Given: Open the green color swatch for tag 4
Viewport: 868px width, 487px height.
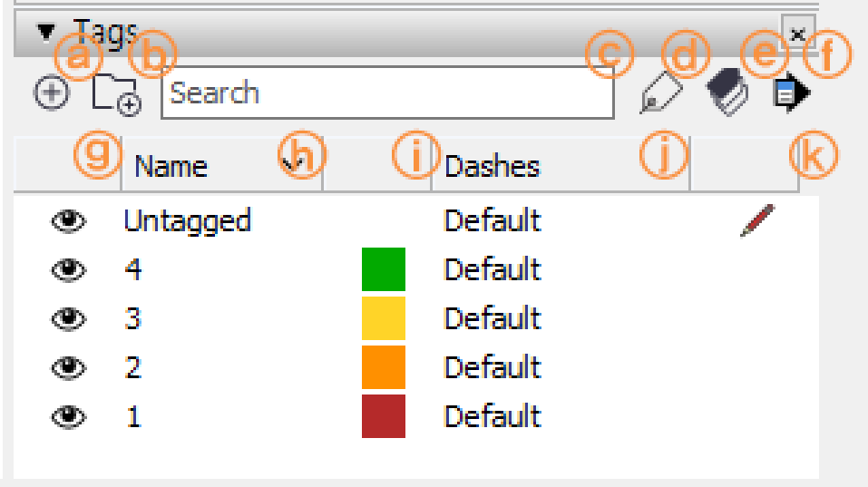Looking at the screenshot, I should click(x=384, y=269).
